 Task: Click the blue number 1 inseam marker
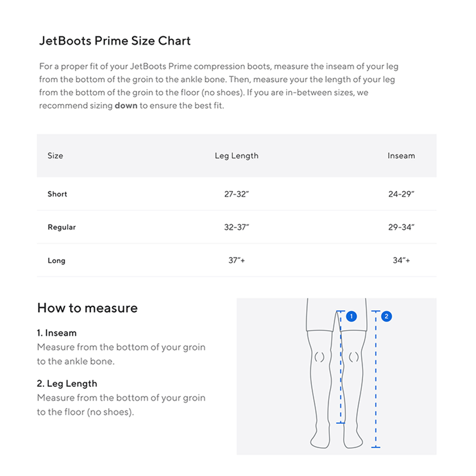[x=351, y=316]
